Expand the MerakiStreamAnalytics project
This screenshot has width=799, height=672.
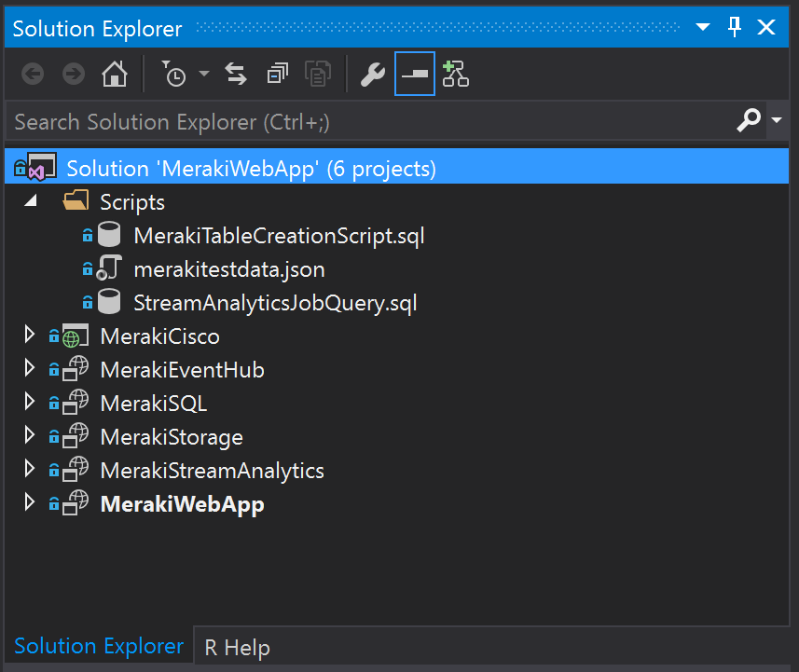click(30, 469)
